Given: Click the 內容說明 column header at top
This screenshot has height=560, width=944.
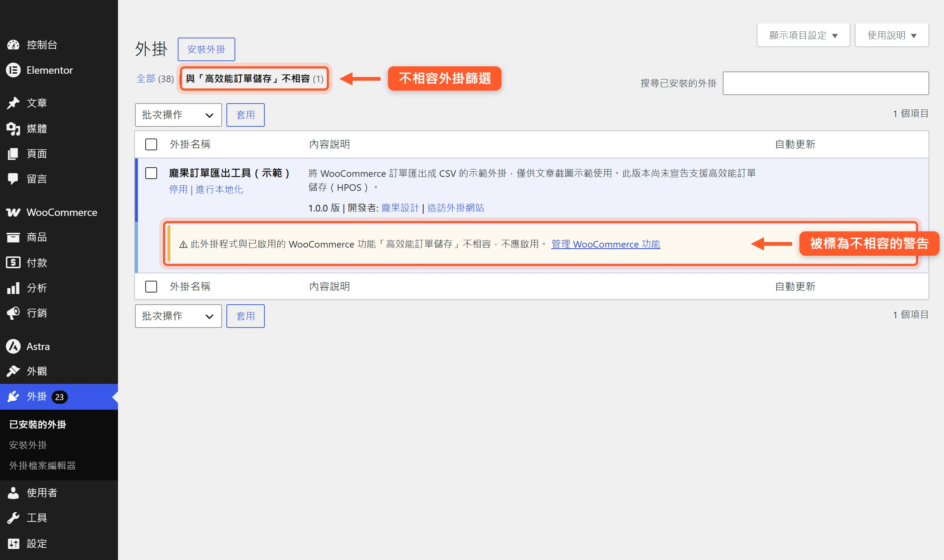Looking at the screenshot, I should pyautogui.click(x=329, y=144).
